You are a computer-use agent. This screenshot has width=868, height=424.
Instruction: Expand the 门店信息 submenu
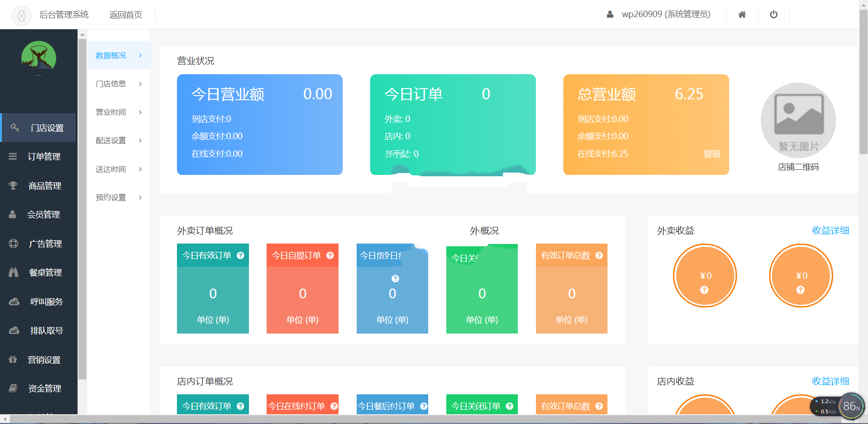[111, 84]
